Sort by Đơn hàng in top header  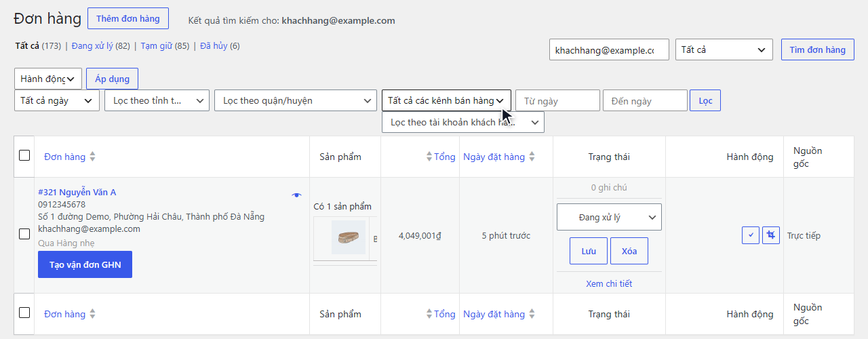click(x=70, y=157)
